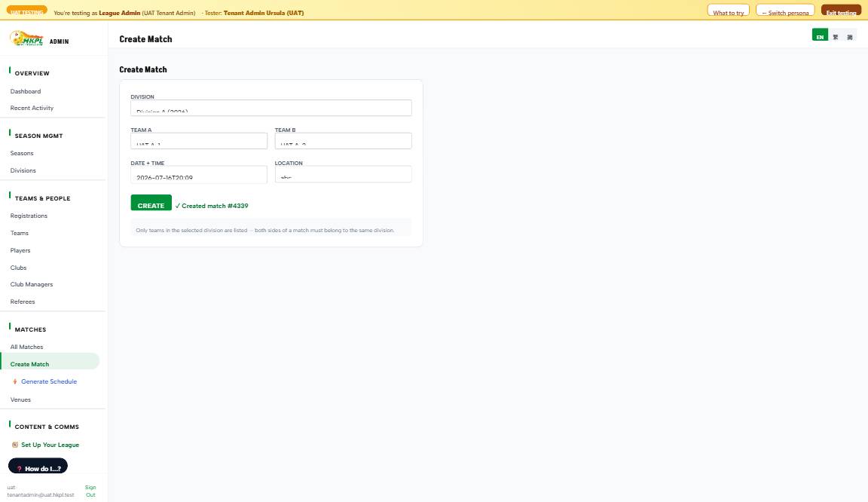Image resolution: width=868 pixels, height=502 pixels.
Task: Click the MATCHES section heading
Action: [30, 329]
